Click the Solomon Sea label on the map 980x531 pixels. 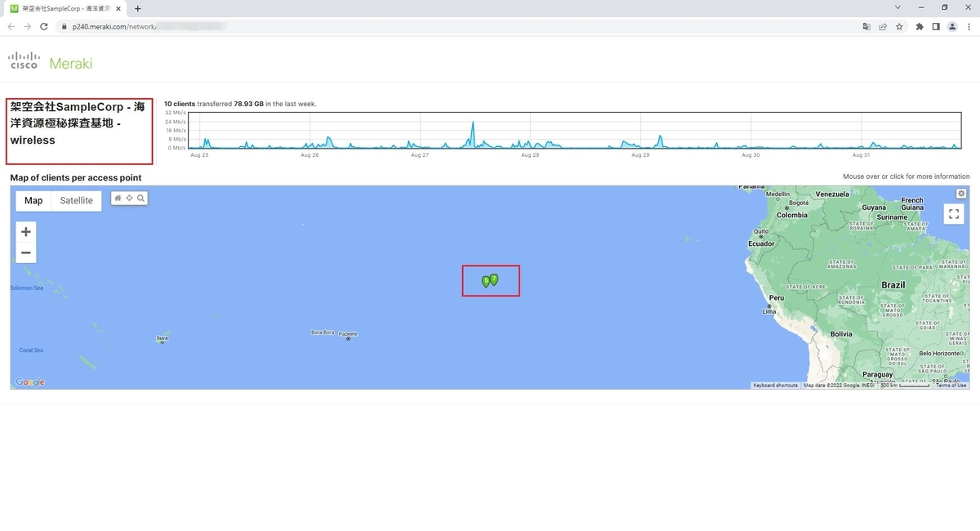point(27,288)
